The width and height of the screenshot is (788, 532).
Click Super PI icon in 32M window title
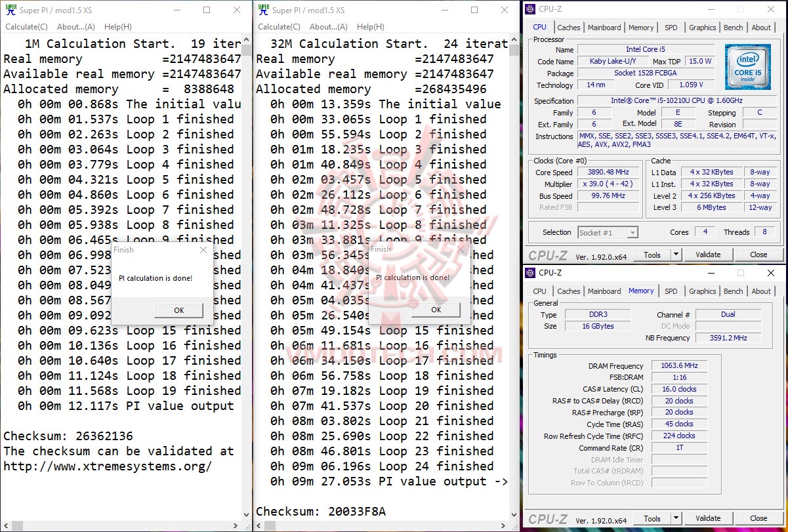263,9
